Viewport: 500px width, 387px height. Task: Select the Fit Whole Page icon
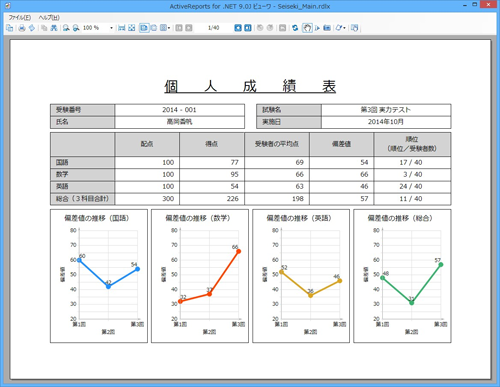(132, 28)
